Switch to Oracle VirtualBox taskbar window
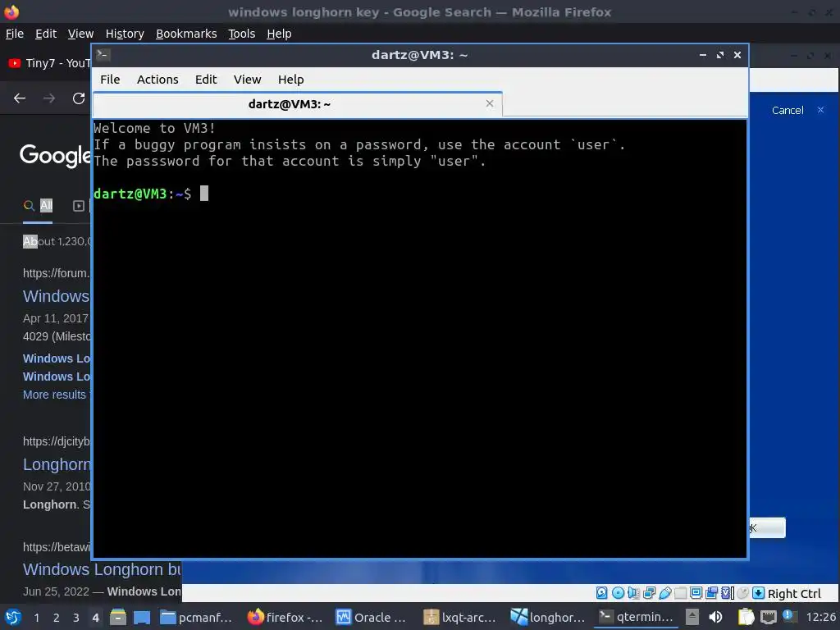This screenshot has height=630, width=840. coord(372,618)
